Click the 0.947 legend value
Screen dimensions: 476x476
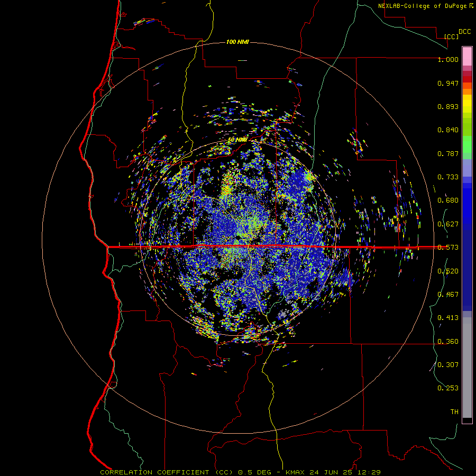pos(448,83)
